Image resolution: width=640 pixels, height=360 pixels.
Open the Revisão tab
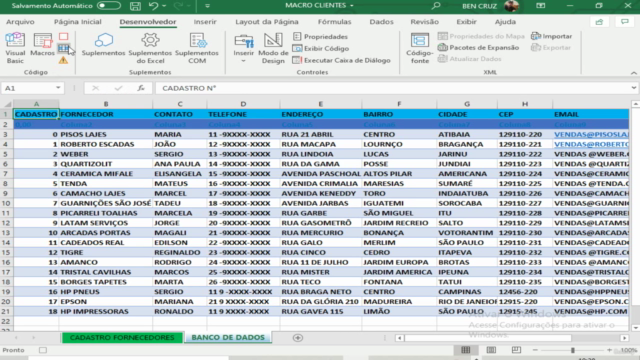[x=424, y=22]
